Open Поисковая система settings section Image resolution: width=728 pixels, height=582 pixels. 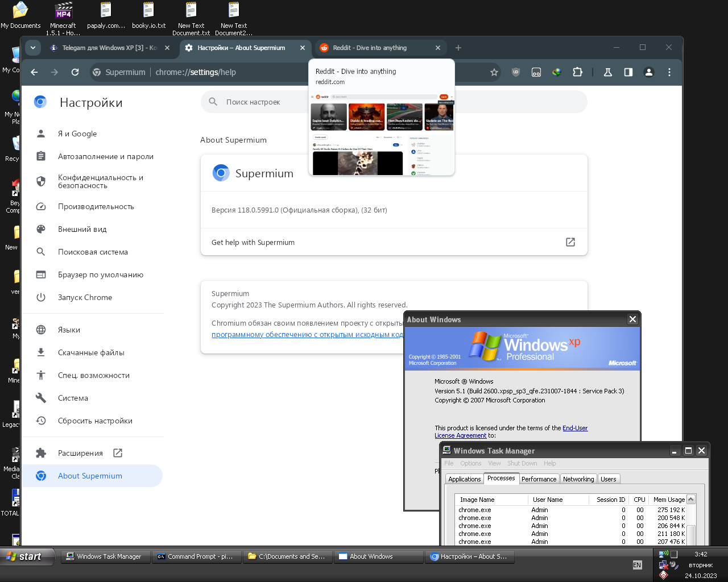pos(92,252)
